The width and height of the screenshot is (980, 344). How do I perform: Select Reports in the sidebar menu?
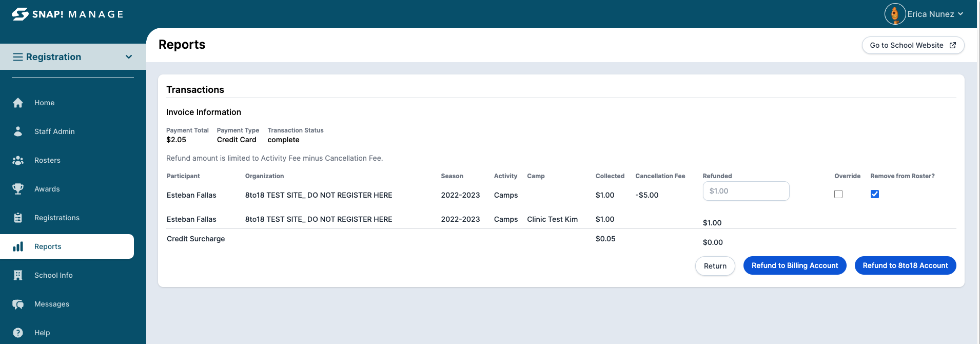point(48,246)
